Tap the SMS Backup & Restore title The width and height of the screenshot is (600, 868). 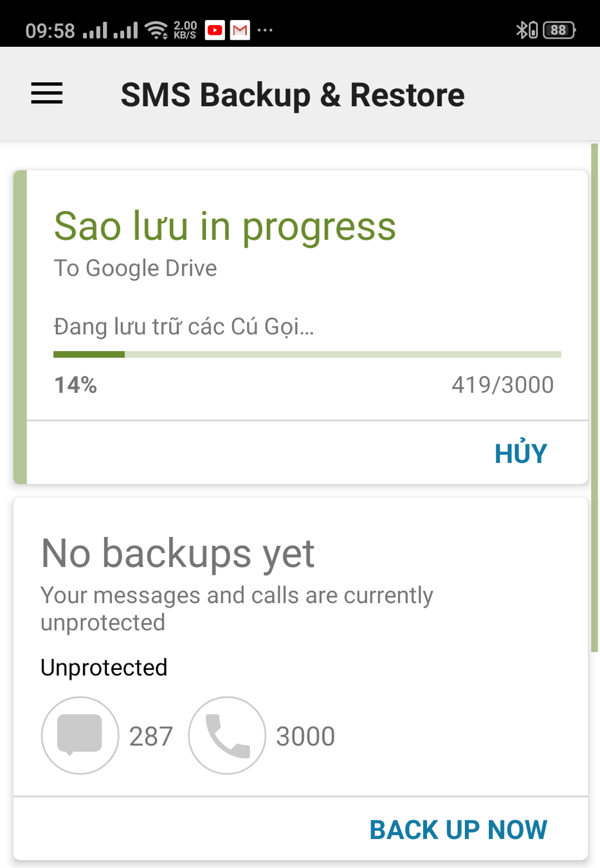pos(293,95)
